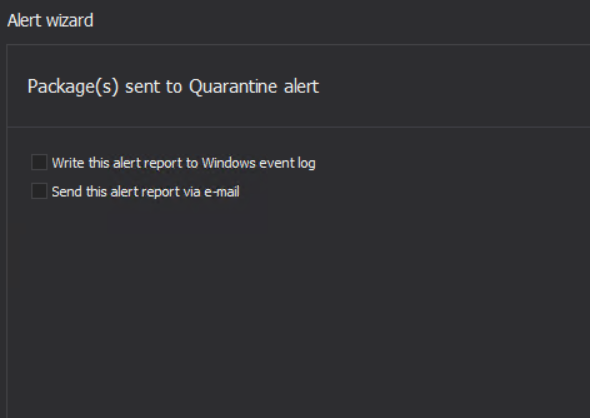Select the word 'Quarantine' in the heading
The height and width of the screenshot is (418, 590).
(233, 87)
